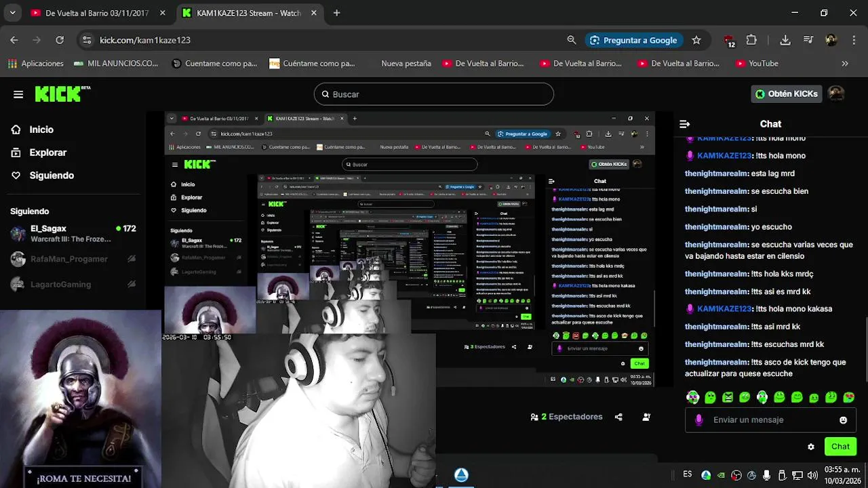Collapse the Chat panel icon

click(x=684, y=124)
